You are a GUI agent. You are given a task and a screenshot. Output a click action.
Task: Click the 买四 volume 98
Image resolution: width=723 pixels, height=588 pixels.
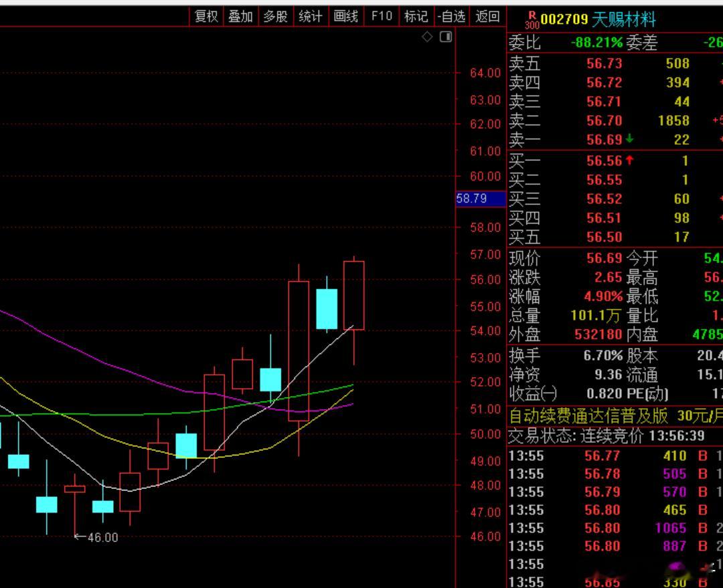pos(681,218)
